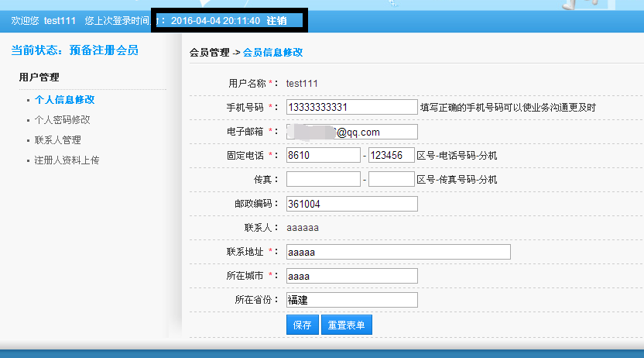This screenshot has height=358, width=644.
Task: Click the 会员信息修改 breadcrumb text
Action: [272, 52]
